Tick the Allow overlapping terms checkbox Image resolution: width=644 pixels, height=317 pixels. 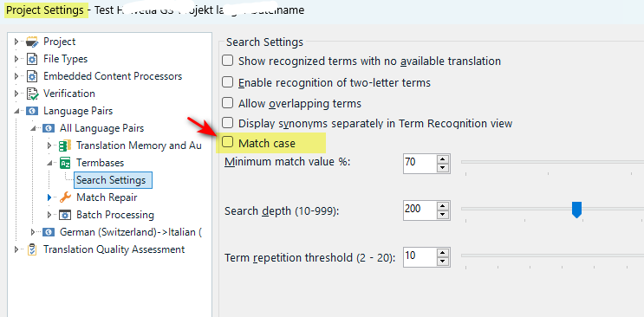point(228,103)
